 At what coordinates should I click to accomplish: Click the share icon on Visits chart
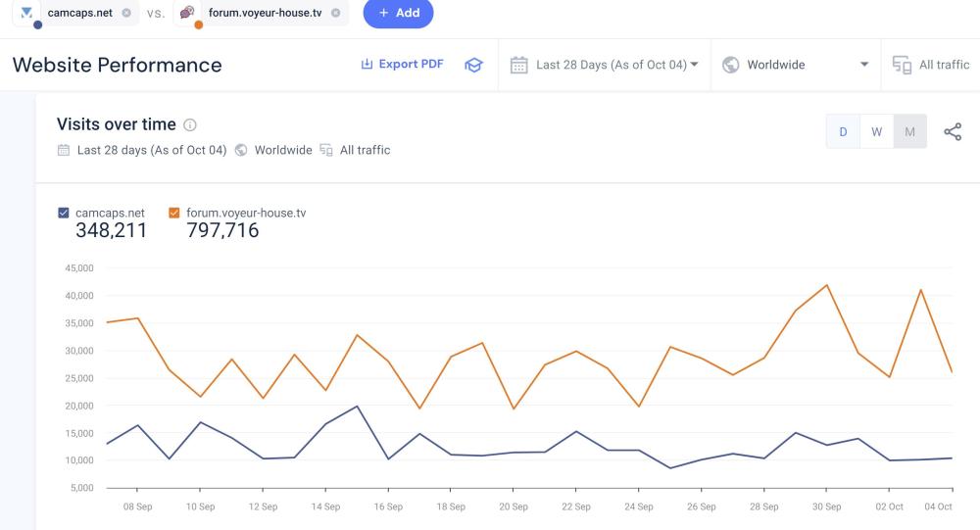952,132
